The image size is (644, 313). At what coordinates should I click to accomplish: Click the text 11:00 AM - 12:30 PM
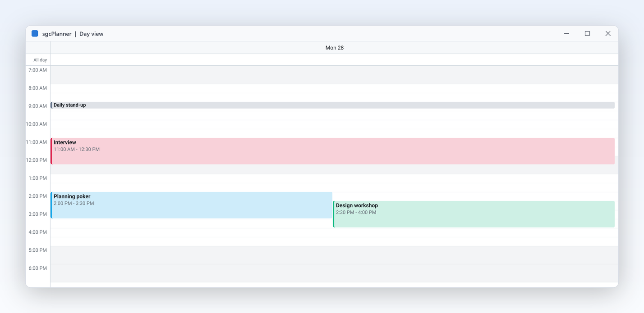(77, 150)
